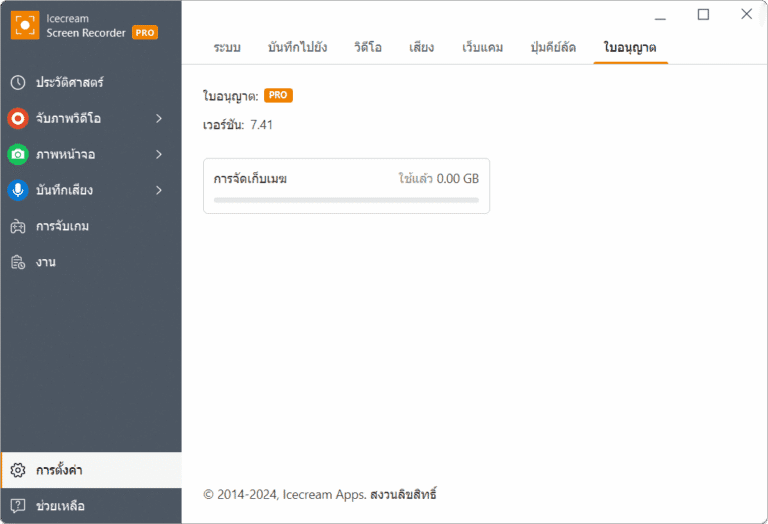The width and height of the screenshot is (768, 524).
Task: Click the task list icon beside งาน
Action: click(18, 262)
